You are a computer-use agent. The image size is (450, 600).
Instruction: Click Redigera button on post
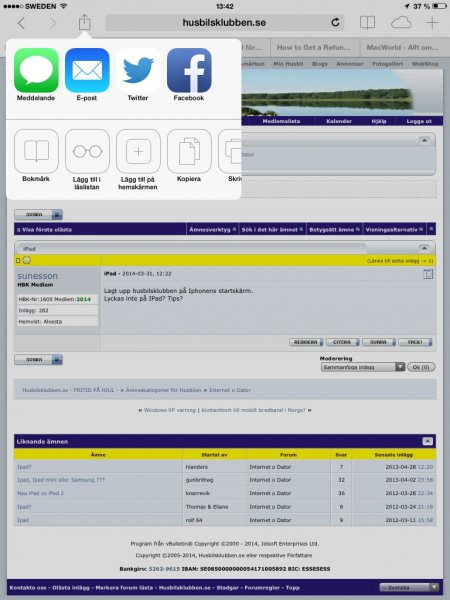306,342
